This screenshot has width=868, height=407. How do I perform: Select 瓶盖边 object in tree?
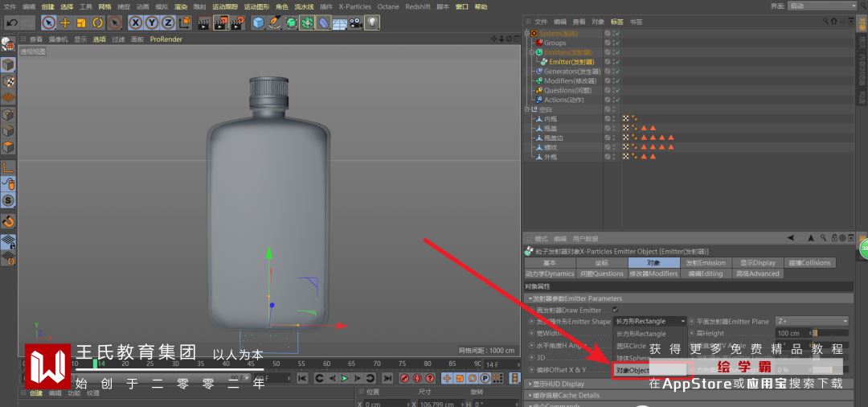click(554, 138)
